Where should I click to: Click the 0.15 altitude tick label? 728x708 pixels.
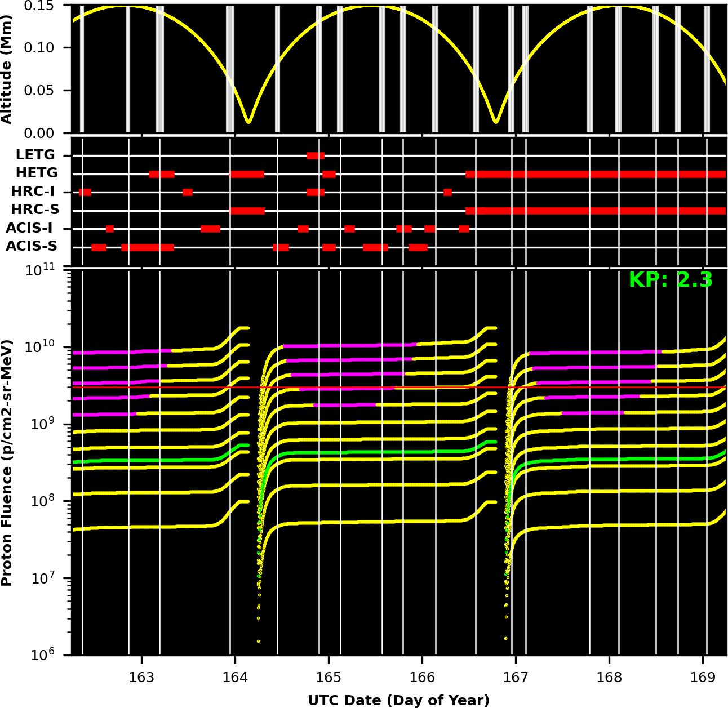(x=39, y=6)
